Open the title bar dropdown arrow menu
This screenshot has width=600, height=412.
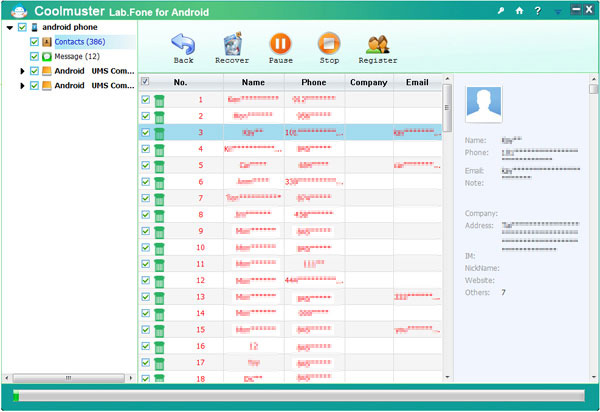pos(557,10)
